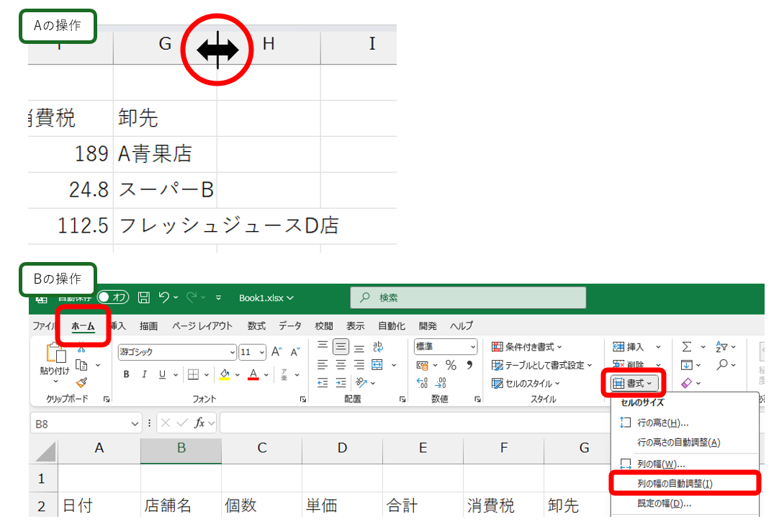This screenshot has height=532, width=779.
Task: Click the yellow fill color swatch
Action: (225, 374)
